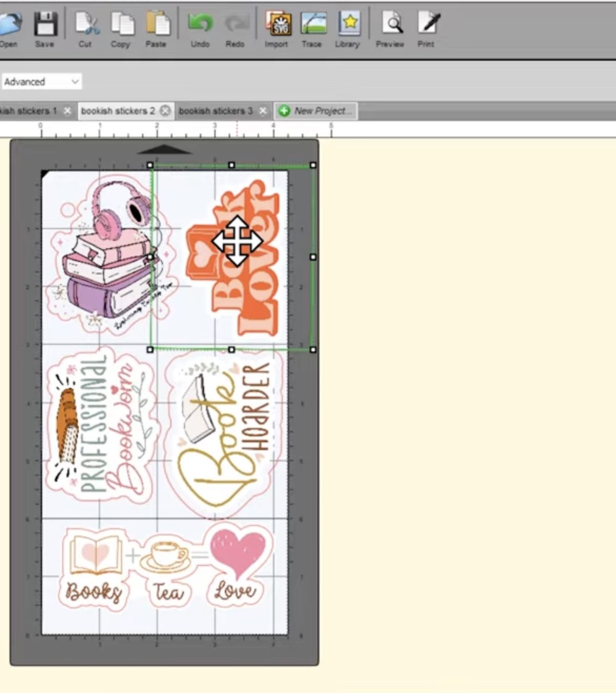Close the bookish stickers 1 tab
The width and height of the screenshot is (616, 693).
[x=67, y=111]
